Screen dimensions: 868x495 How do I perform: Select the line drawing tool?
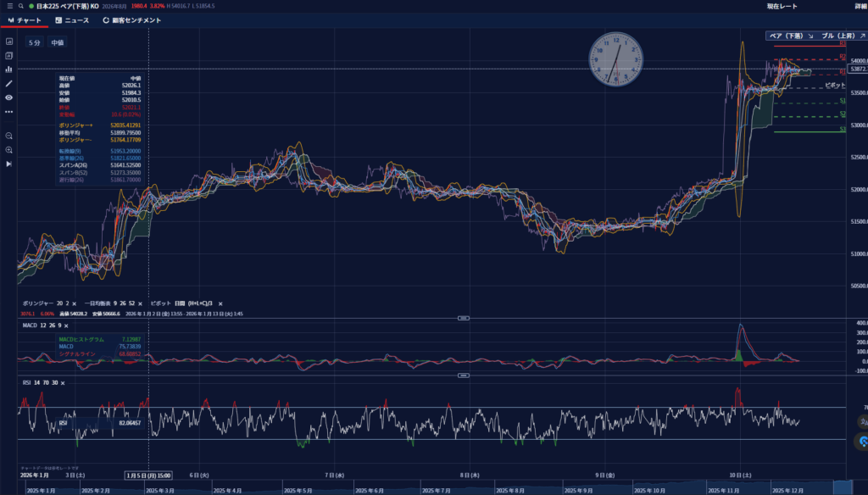pos(9,84)
